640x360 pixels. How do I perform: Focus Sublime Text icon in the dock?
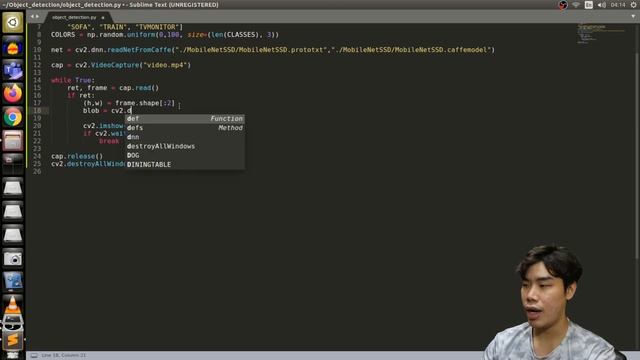pos(13,340)
